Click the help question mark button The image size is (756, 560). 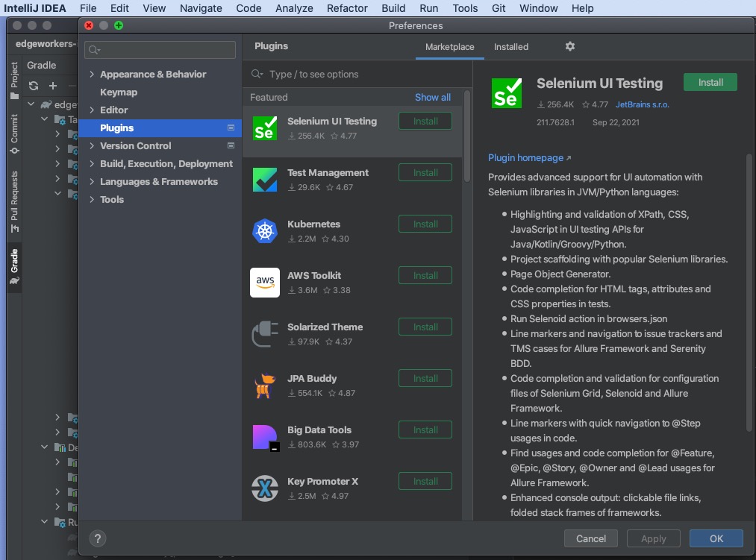tap(98, 538)
